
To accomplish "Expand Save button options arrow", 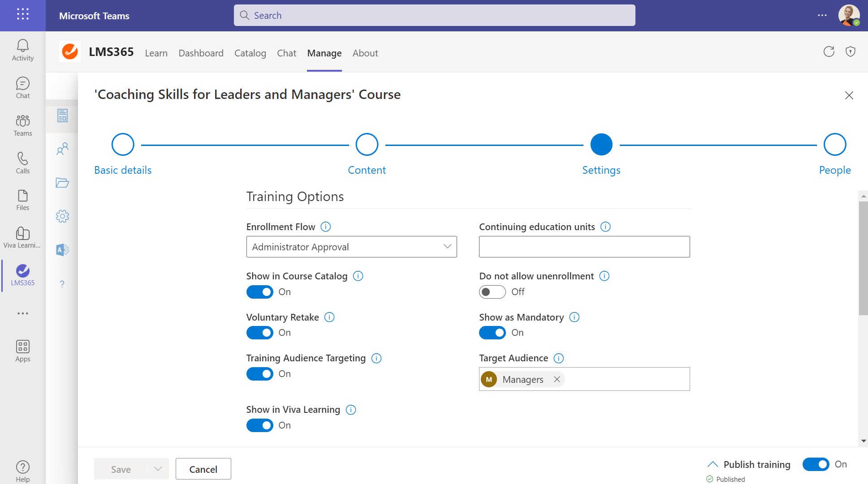I will pos(158,469).
